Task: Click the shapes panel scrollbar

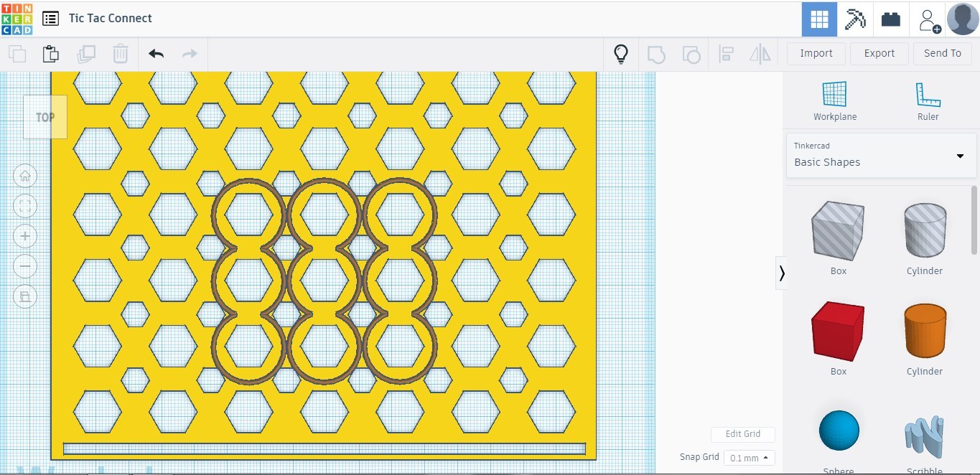Action: (974, 220)
